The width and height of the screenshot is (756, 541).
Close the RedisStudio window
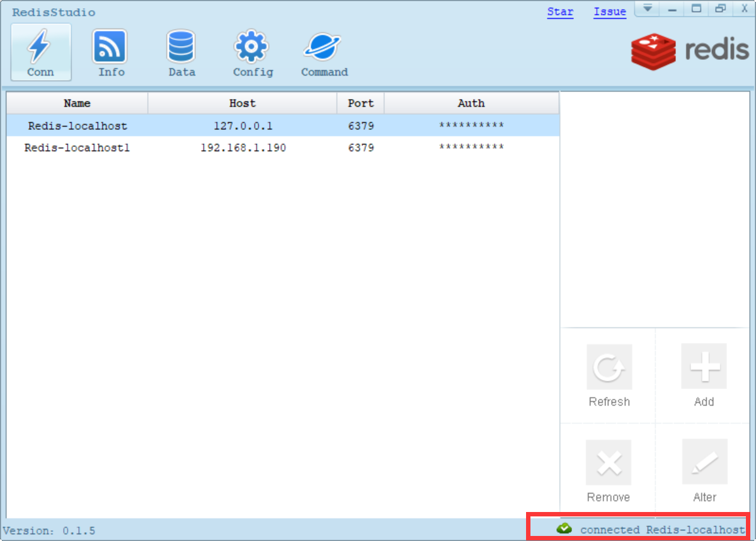point(744,9)
